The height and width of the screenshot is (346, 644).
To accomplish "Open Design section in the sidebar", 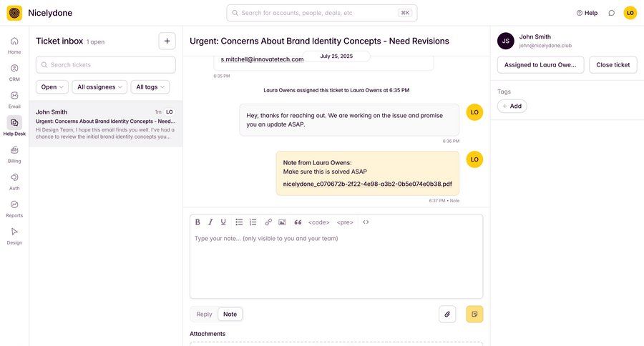I will (14, 236).
